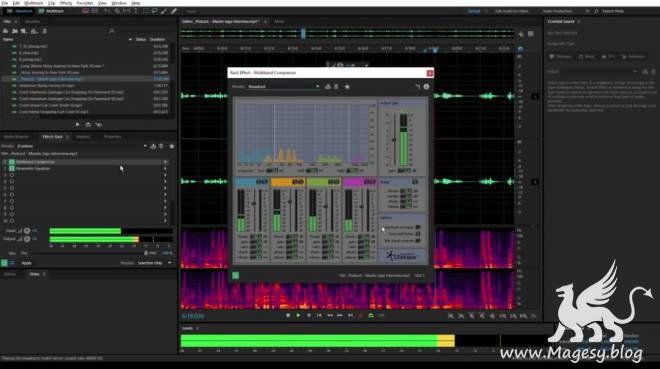Toggle auto-play in Files panel preview

pyautogui.click(x=98, y=125)
